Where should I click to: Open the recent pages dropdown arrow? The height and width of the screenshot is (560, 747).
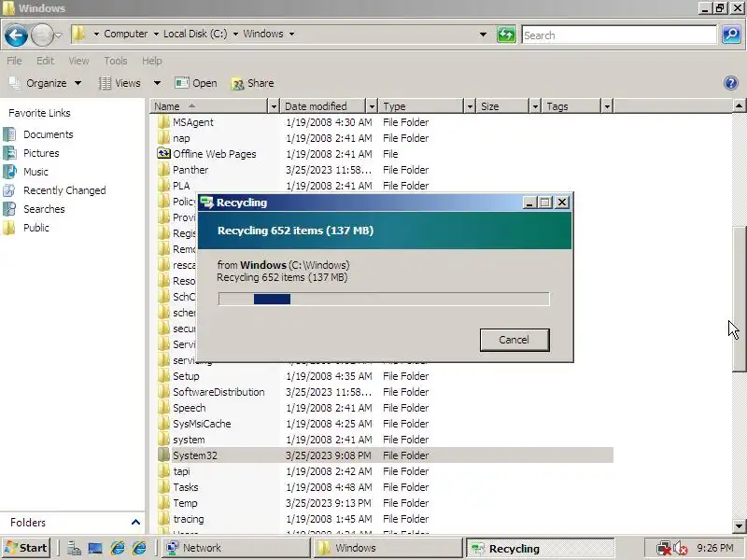point(58,35)
